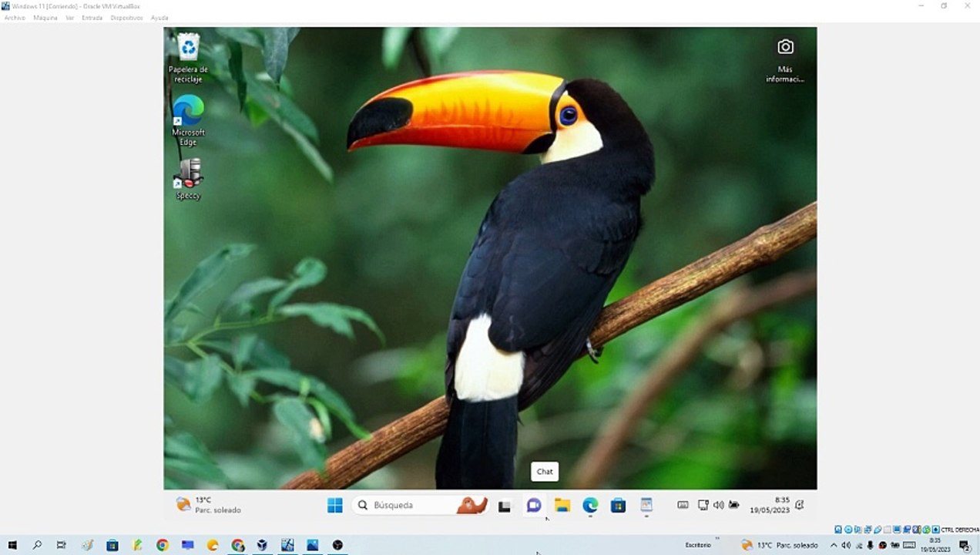The height and width of the screenshot is (555, 980).
Task: Open host Task View button
Action: coord(61,545)
